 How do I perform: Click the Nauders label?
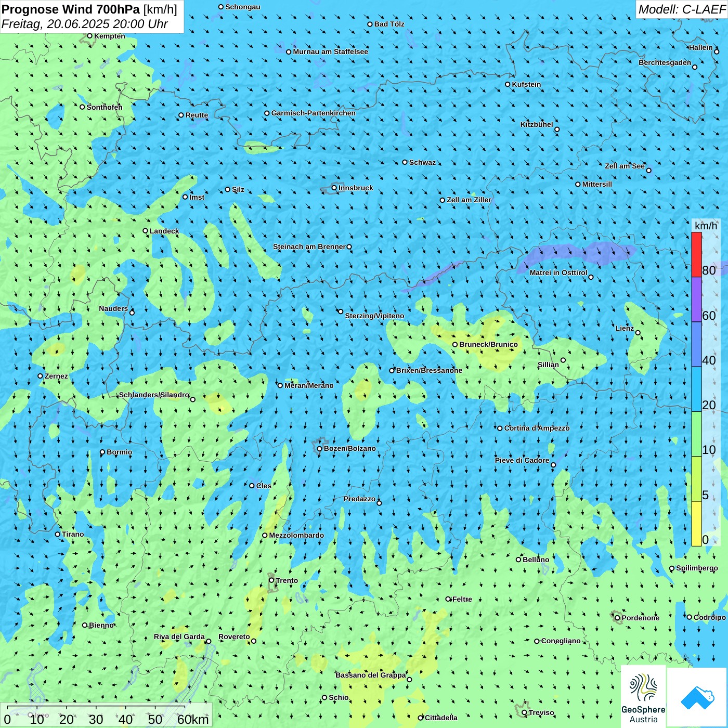(x=113, y=308)
